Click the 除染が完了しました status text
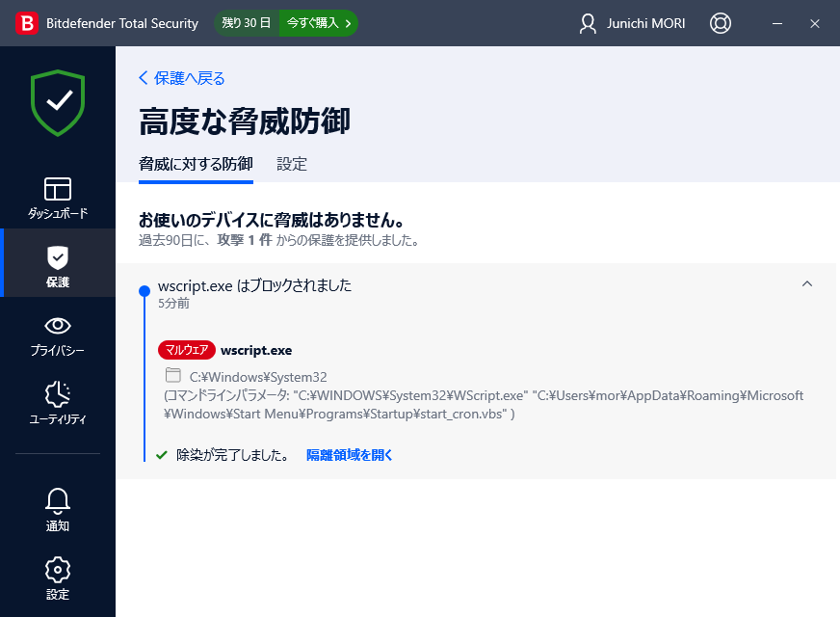 (233, 455)
